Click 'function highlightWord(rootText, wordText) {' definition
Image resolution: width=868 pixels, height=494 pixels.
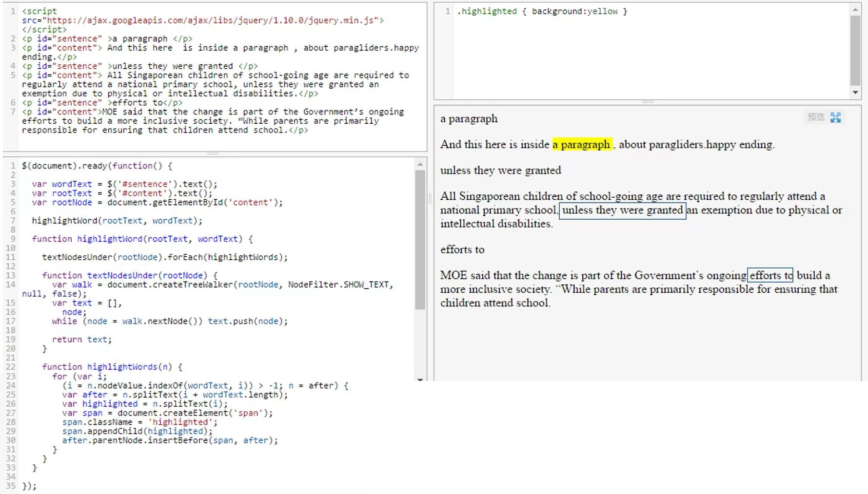142,239
